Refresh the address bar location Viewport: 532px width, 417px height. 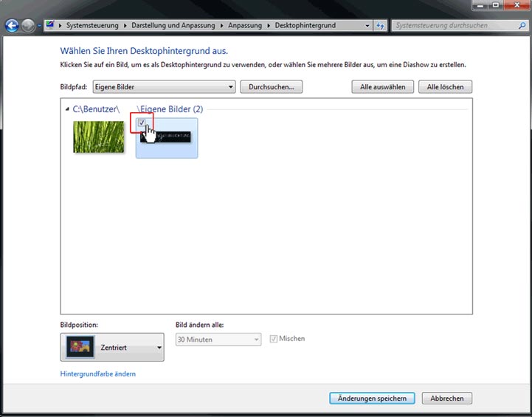pos(380,26)
